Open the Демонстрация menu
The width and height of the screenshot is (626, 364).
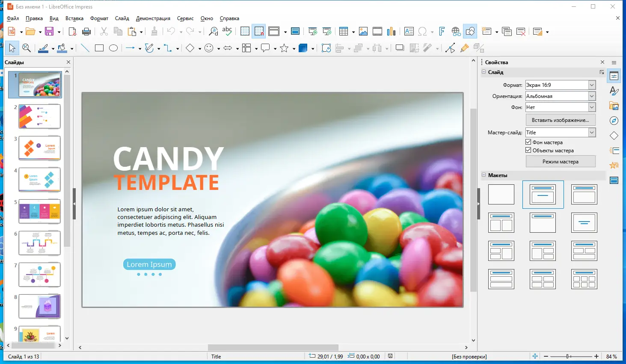pos(153,18)
